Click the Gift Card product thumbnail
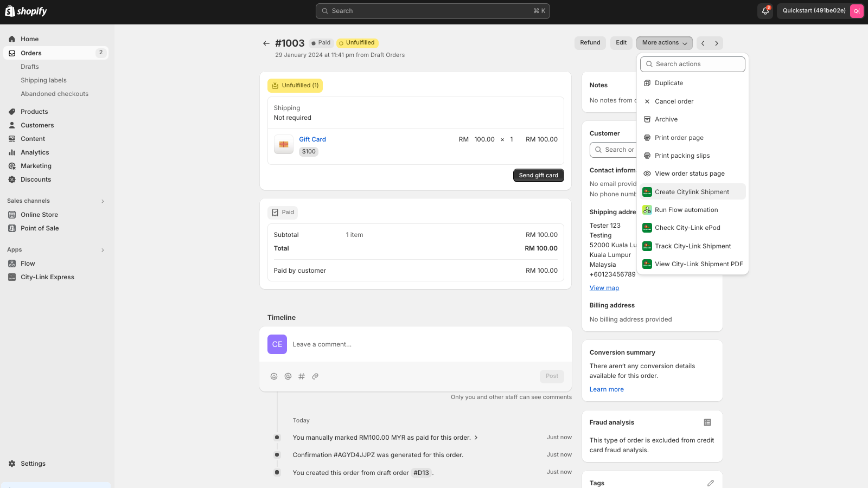868x488 pixels. point(284,144)
